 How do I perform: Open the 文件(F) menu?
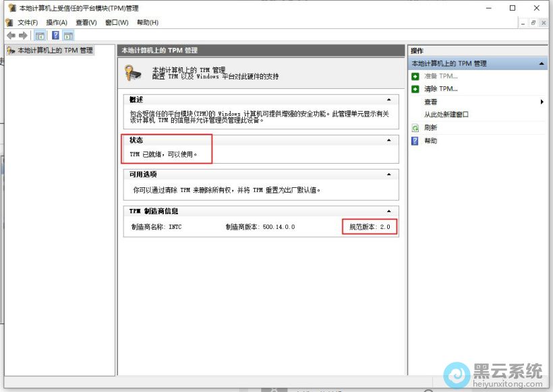point(27,22)
